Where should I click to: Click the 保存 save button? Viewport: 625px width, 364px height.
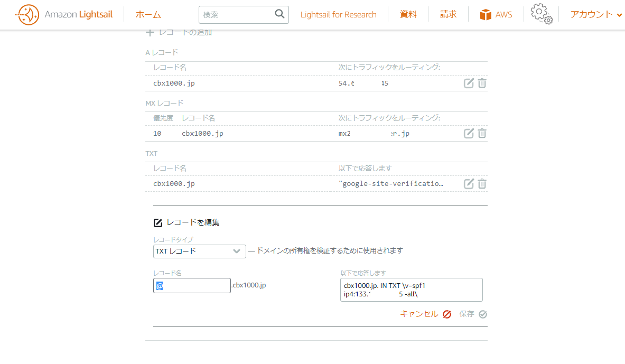coord(473,314)
